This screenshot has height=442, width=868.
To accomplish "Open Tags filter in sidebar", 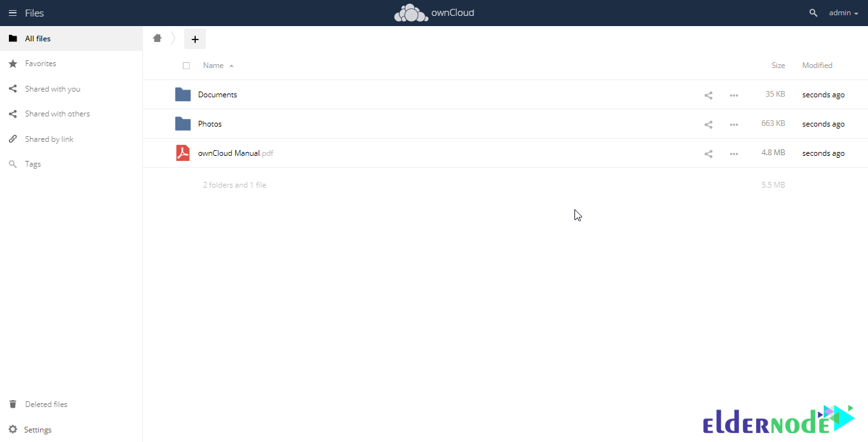I will 71,164.
